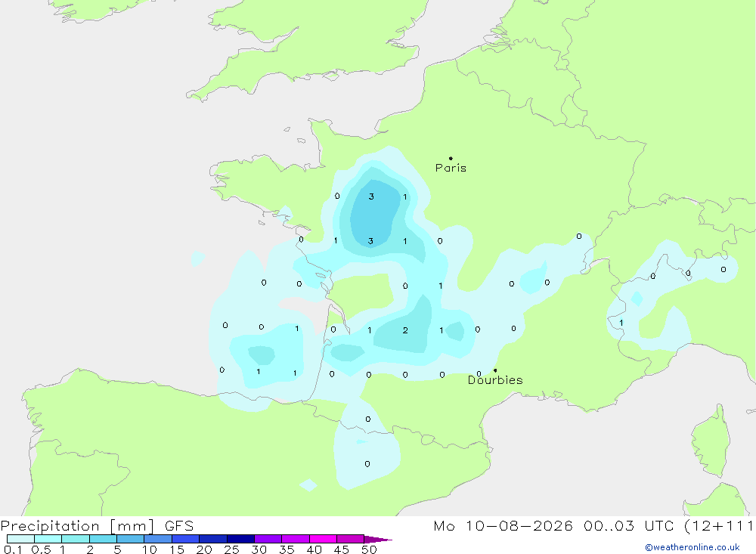Click the 1 mm value over northwest Italy
The height and width of the screenshot is (554, 756).
(621, 323)
